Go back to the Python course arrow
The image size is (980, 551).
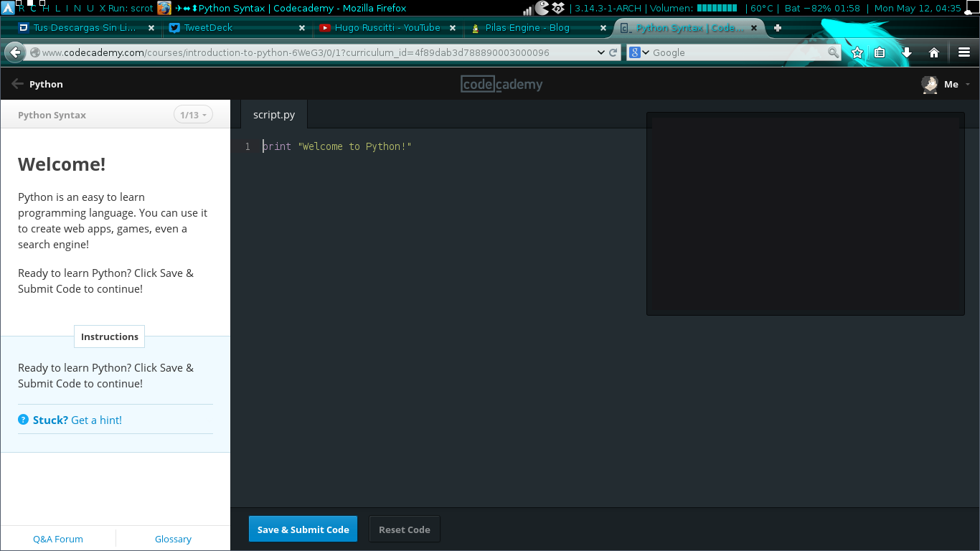[17, 84]
